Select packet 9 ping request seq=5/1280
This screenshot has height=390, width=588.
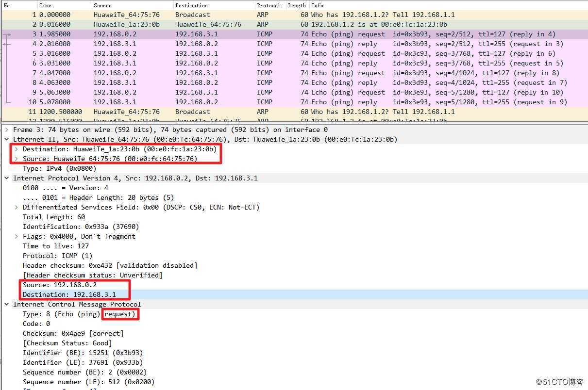[294, 92]
